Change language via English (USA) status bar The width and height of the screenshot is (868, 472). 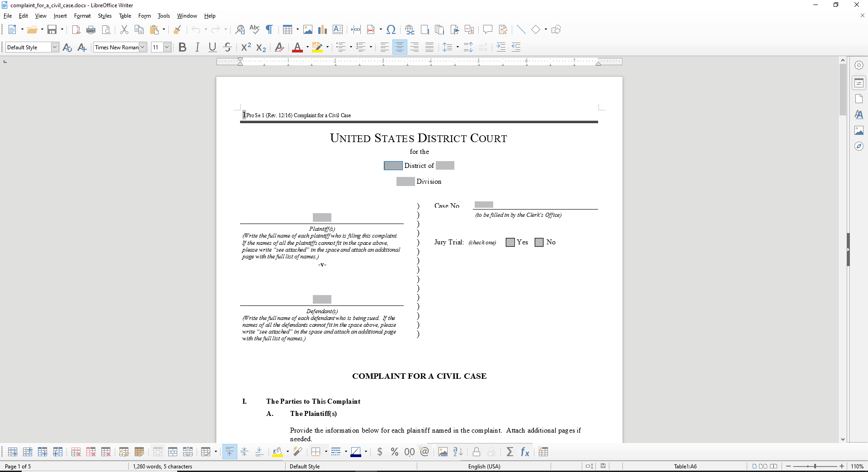coord(484,466)
